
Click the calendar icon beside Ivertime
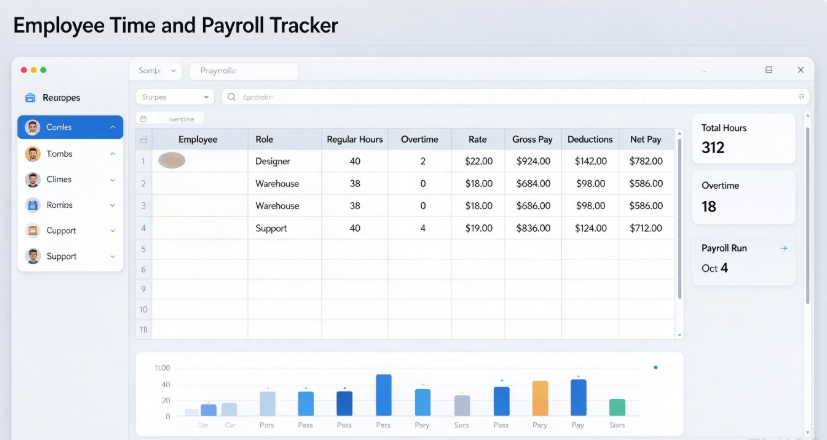point(143,119)
